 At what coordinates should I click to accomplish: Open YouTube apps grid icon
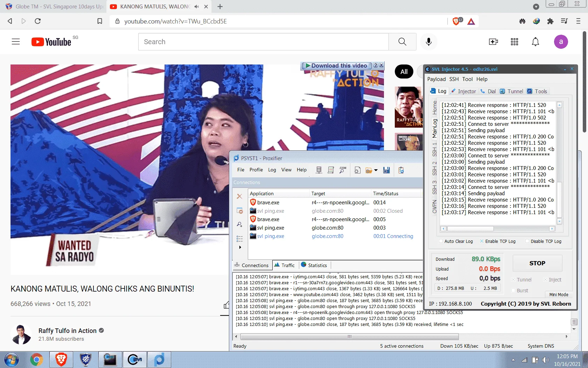click(514, 42)
